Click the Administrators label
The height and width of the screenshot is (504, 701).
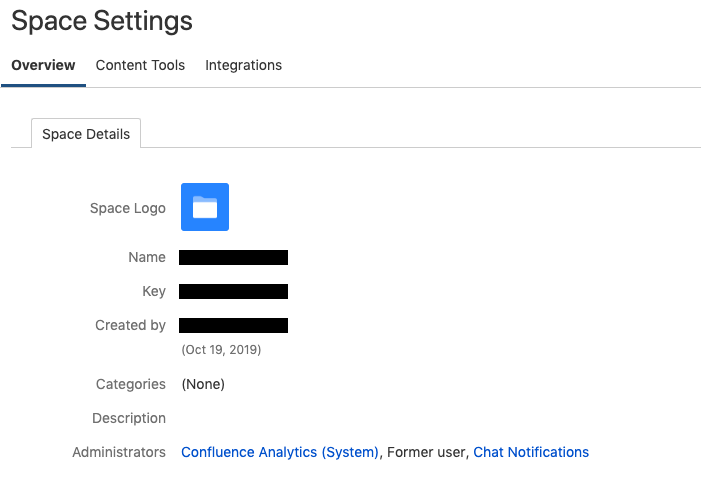pyautogui.click(x=119, y=452)
